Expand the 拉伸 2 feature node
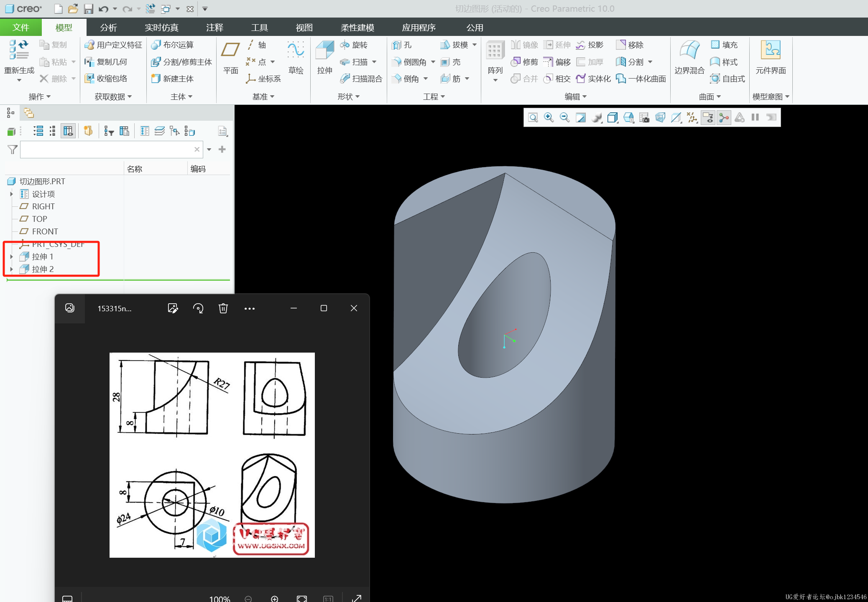The height and width of the screenshot is (602, 868). coord(11,269)
